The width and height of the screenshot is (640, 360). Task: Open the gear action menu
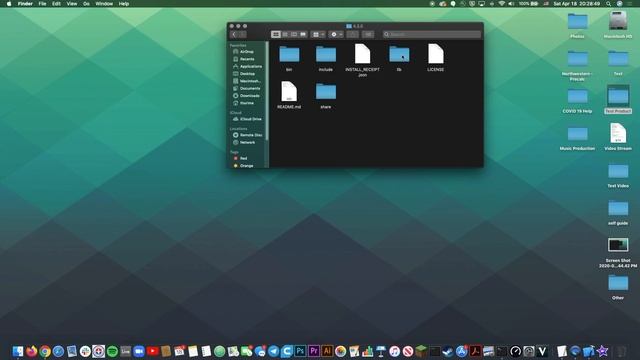[x=336, y=35]
